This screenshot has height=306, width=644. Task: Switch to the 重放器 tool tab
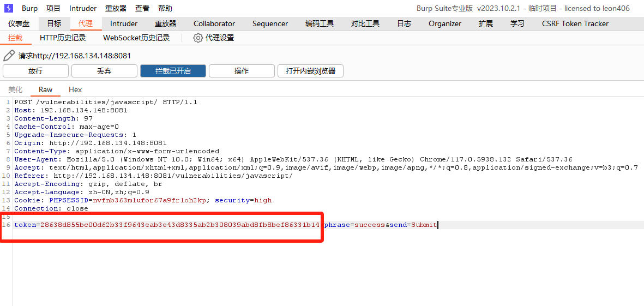point(166,24)
